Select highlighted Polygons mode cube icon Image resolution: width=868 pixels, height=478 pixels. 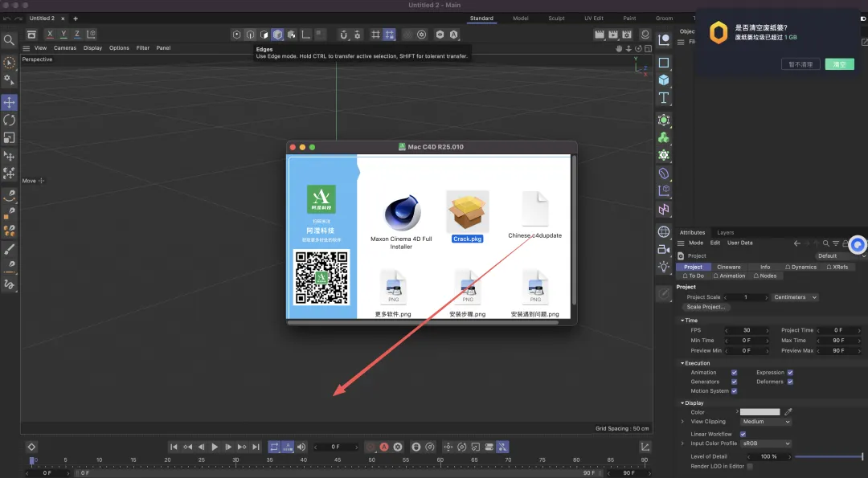click(x=278, y=35)
